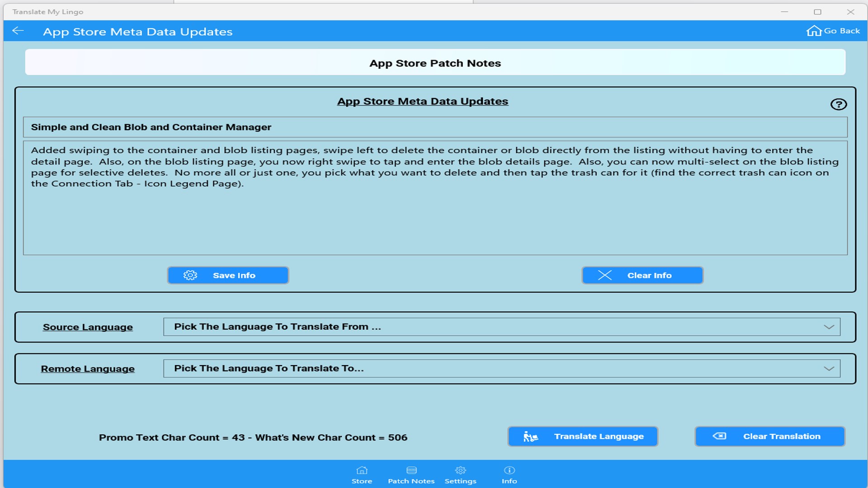This screenshot has width=868, height=488.
Task: Click the Translate Language button icon
Action: 530,436
